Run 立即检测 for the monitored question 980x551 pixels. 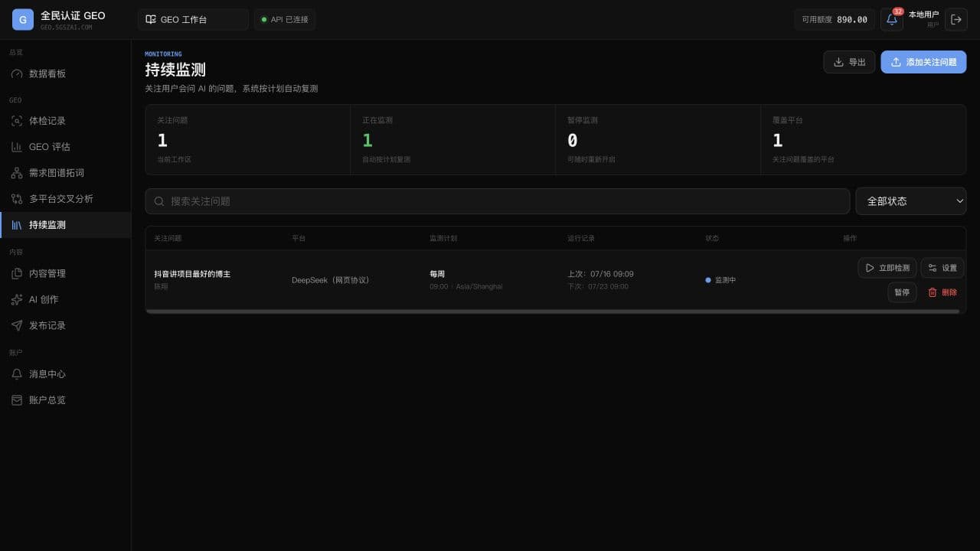point(887,268)
